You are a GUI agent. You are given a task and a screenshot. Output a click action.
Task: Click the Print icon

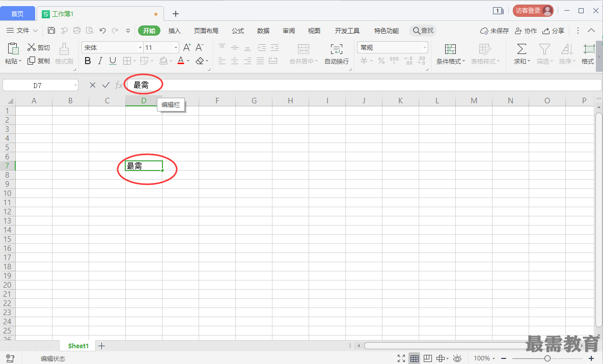click(x=77, y=31)
